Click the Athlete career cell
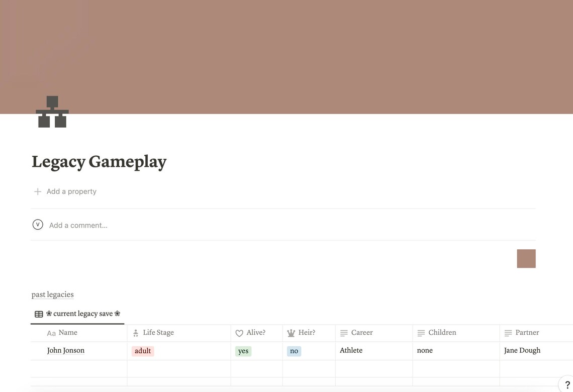The image size is (573, 392). pyautogui.click(x=351, y=350)
